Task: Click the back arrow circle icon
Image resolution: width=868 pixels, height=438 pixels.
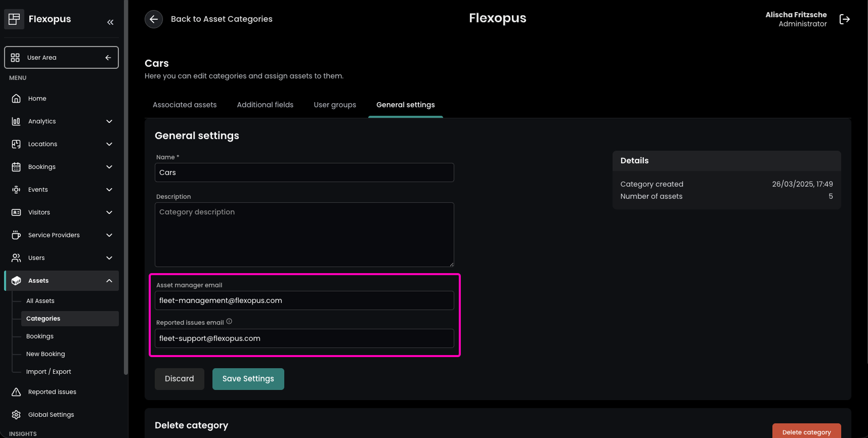Action: [x=154, y=19]
